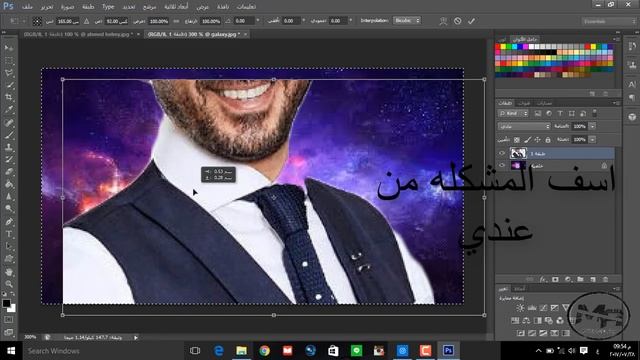Open Swatches panel options menu
640x360 pixels.
click(616, 39)
